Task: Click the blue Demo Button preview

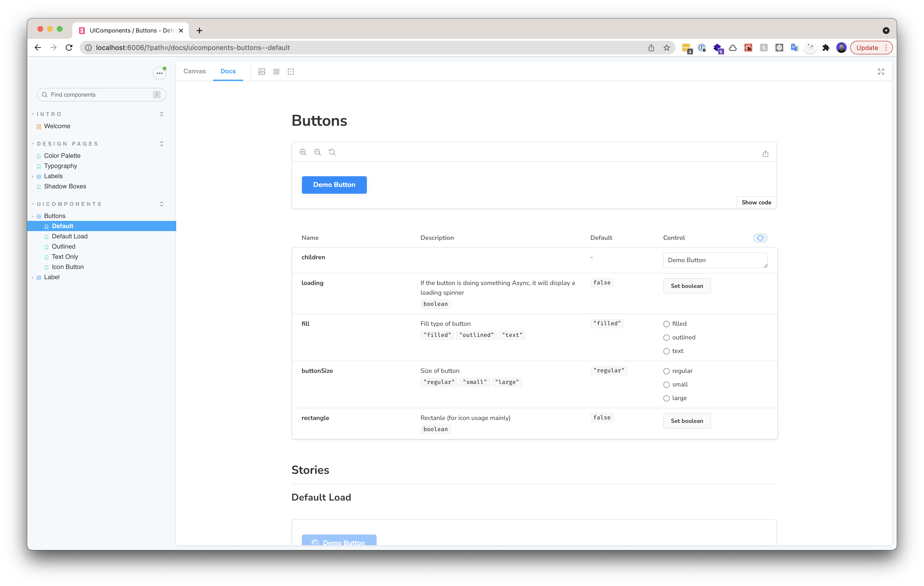Action: (334, 185)
